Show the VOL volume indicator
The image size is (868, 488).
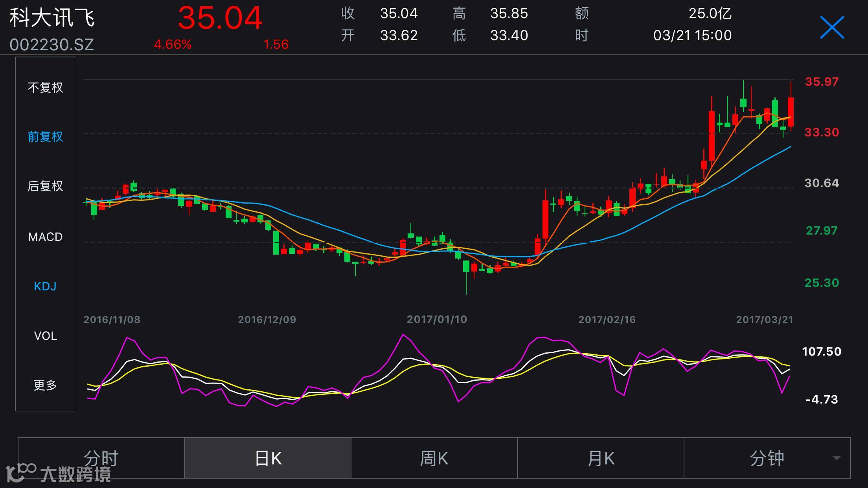coord(45,336)
